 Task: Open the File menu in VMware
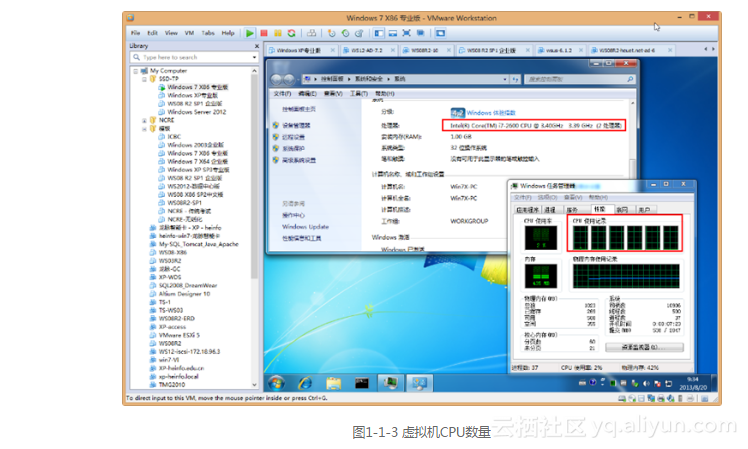[135, 33]
